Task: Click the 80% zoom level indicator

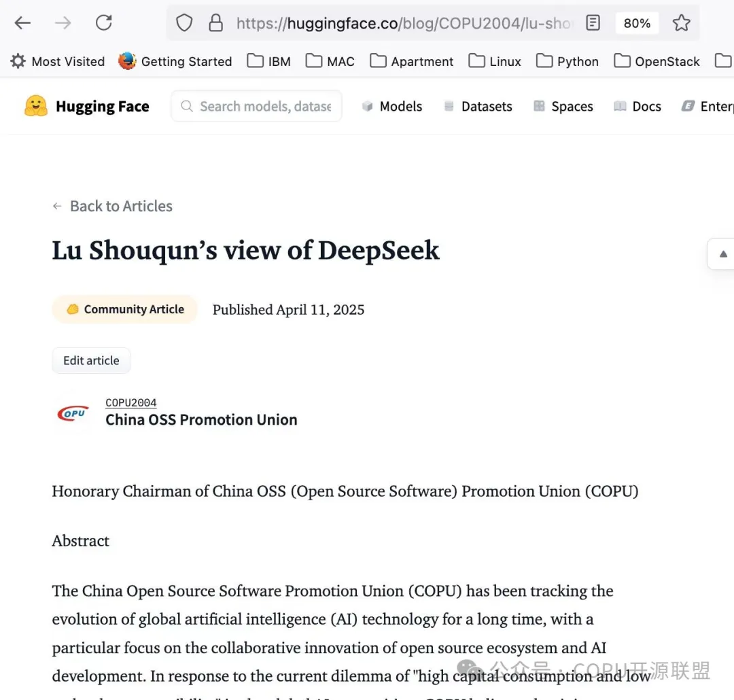Action: coord(637,23)
